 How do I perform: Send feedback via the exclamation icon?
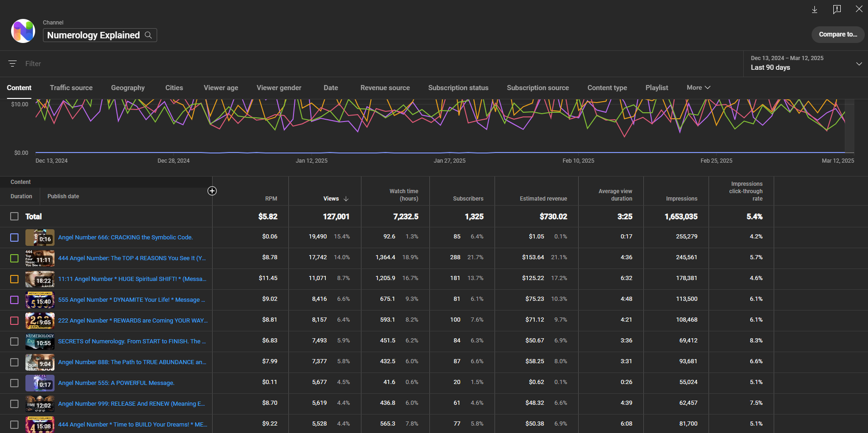pos(837,9)
